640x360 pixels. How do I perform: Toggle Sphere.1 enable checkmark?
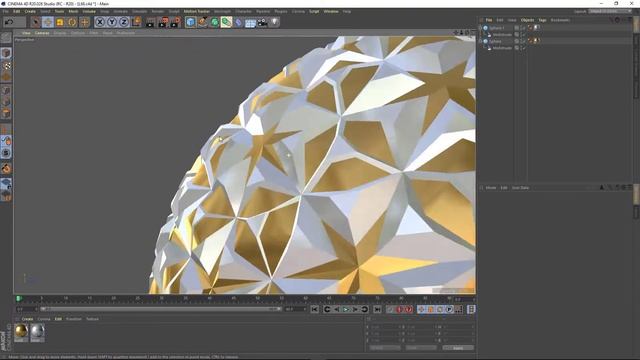coord(523,28)
